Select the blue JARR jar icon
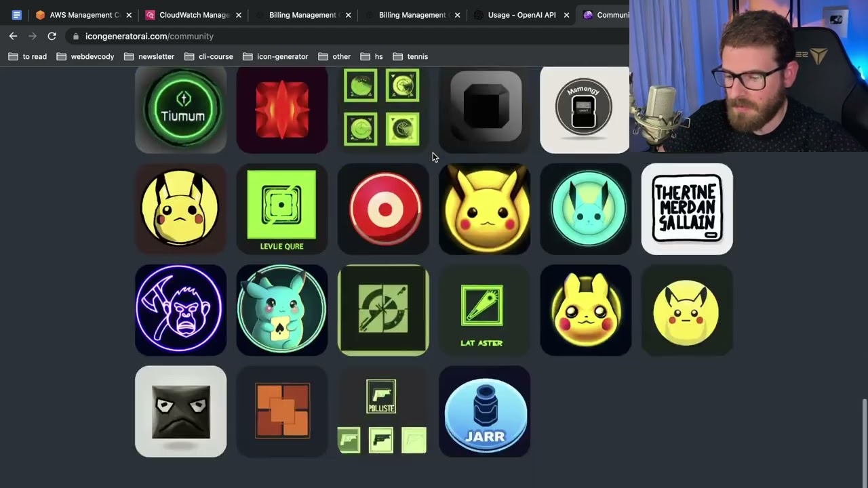The image size is (868, 488). click(484, 411)
